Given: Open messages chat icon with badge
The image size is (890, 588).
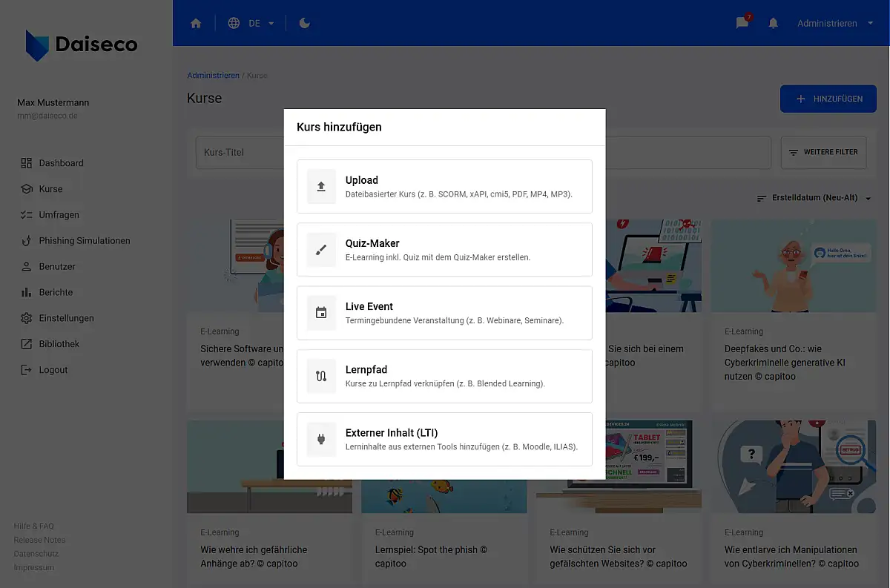Looking at the screenshot, I should [x=742, y=23].
